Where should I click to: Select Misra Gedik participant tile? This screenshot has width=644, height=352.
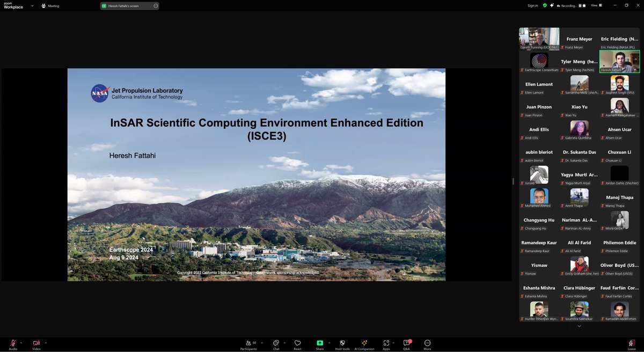pyautogui.click(x=619, y=221)
